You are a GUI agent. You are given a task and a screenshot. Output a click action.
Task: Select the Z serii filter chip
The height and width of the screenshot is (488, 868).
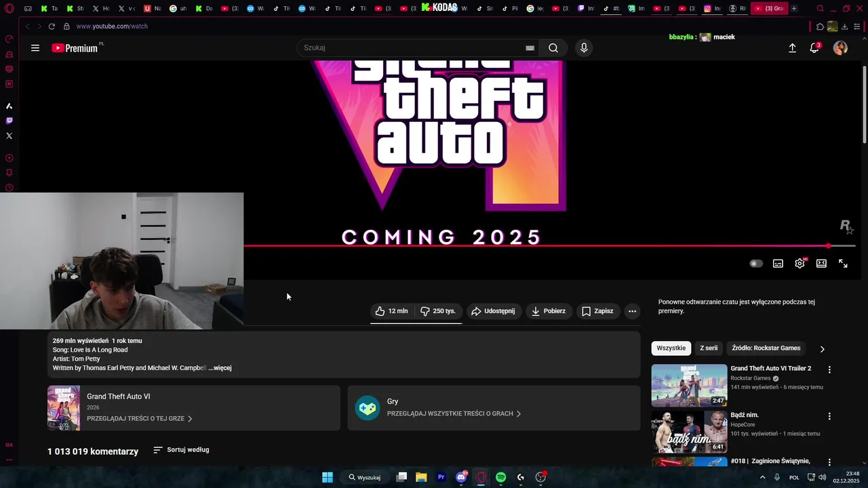coord(709,348)
